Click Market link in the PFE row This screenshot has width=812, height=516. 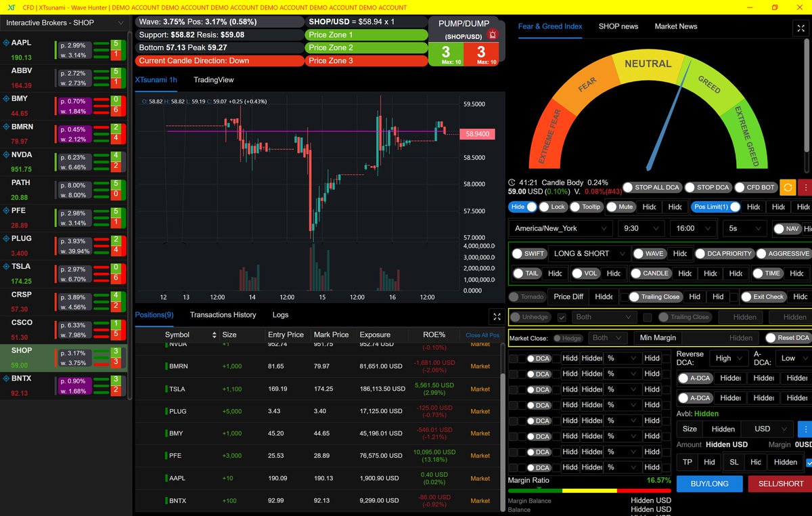[480, 456]
